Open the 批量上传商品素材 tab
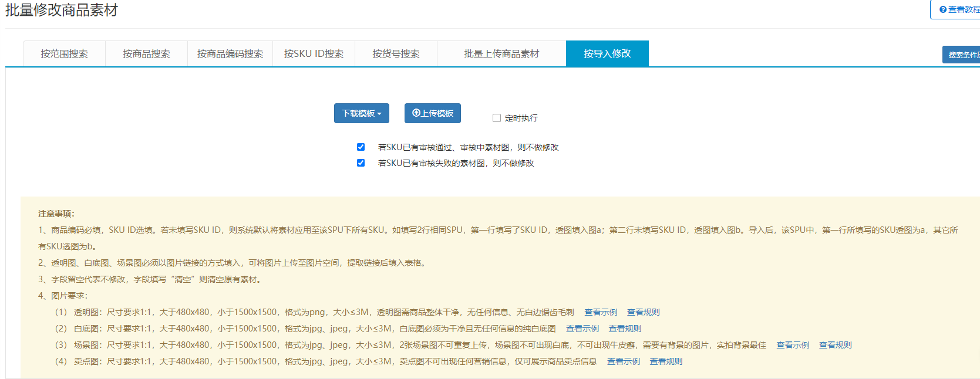Screen dimensions: 980x379 point(501,54)
